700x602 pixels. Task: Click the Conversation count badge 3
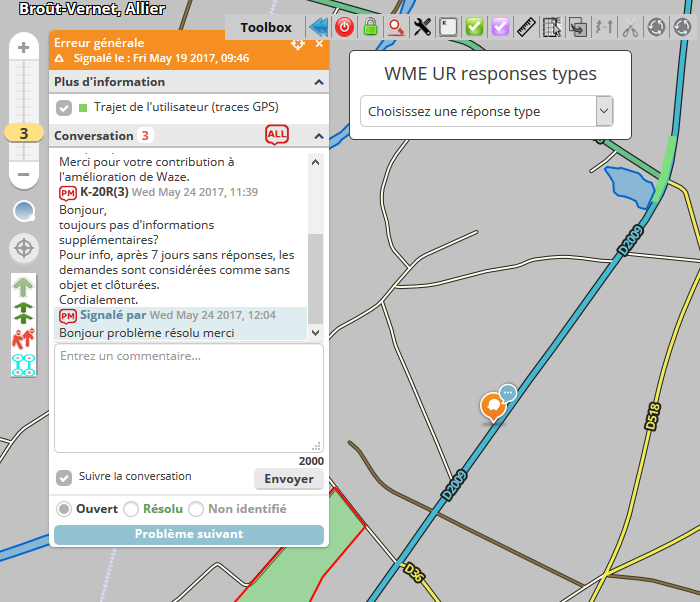(145, 135)
